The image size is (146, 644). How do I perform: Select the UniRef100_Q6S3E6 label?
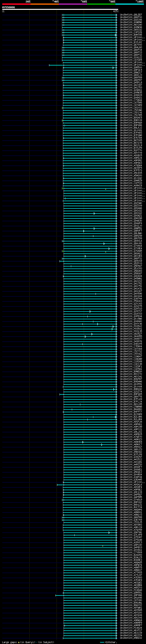[131, 256]
